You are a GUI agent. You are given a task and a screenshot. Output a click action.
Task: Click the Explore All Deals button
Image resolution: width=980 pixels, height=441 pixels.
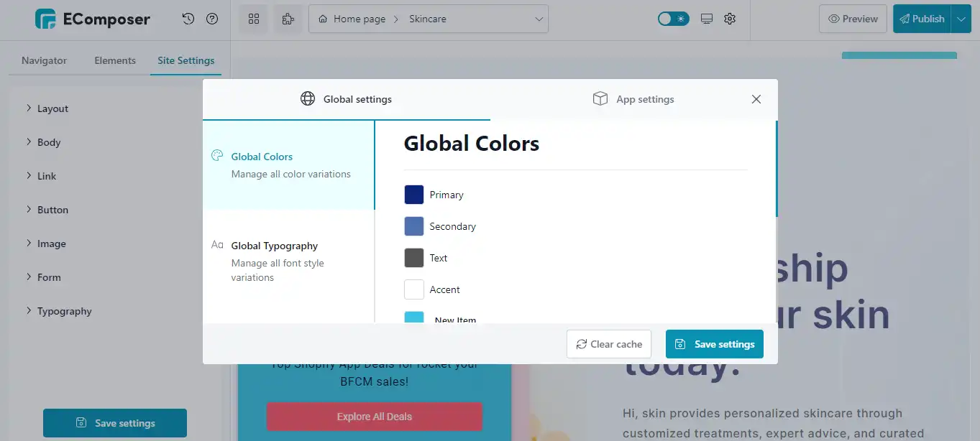pos(375,417)
